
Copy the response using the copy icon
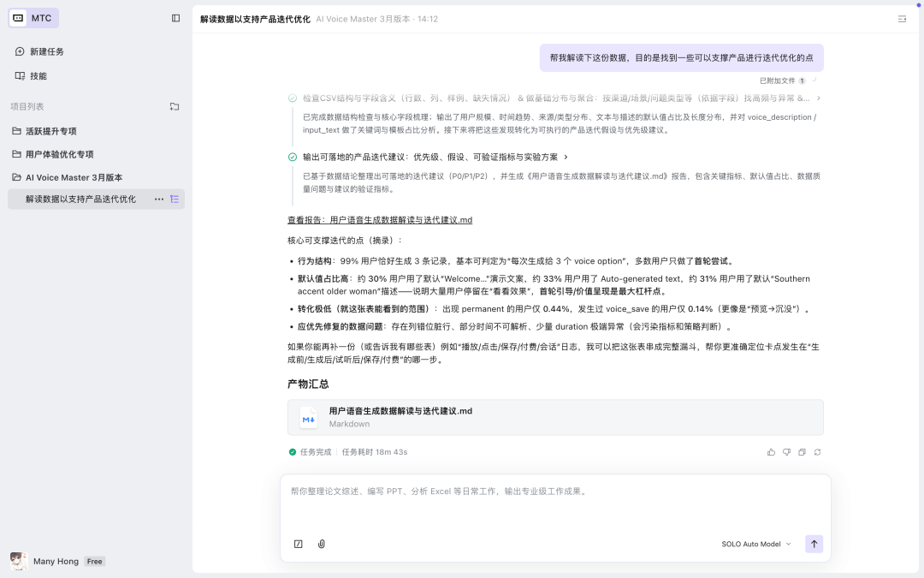[x=802, y=451]
